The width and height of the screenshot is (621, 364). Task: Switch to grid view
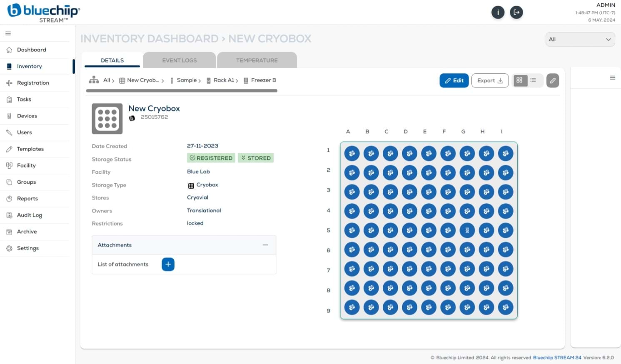[x=519, y=80]
